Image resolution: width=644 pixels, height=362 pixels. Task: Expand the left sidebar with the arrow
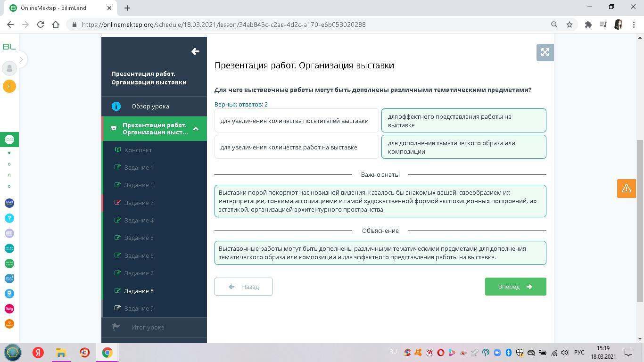21,59
